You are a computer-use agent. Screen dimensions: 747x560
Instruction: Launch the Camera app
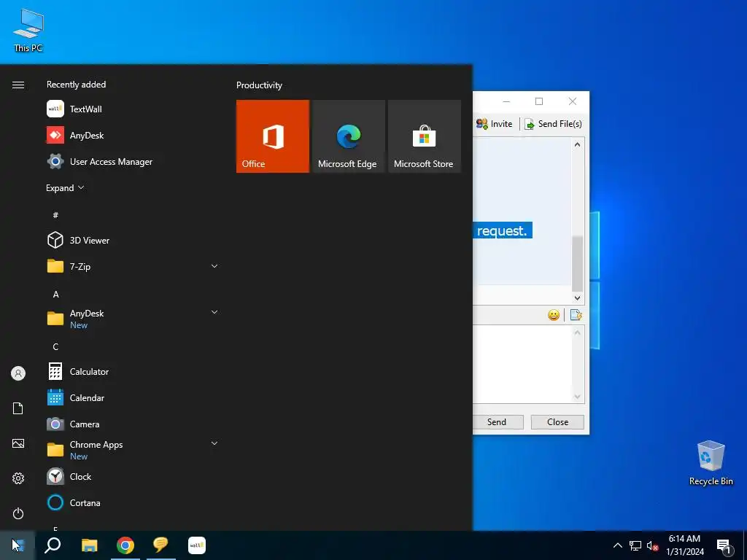tap(133, 424)
